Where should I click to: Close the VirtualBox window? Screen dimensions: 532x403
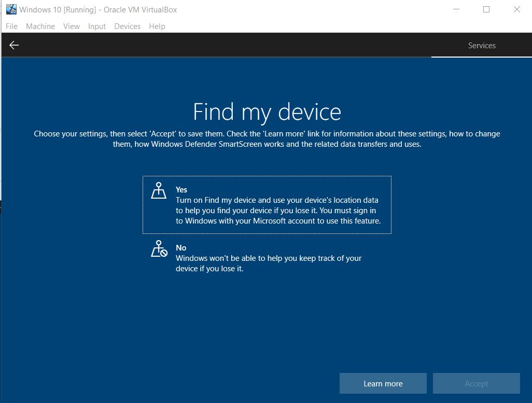click(x=517, y=9)
